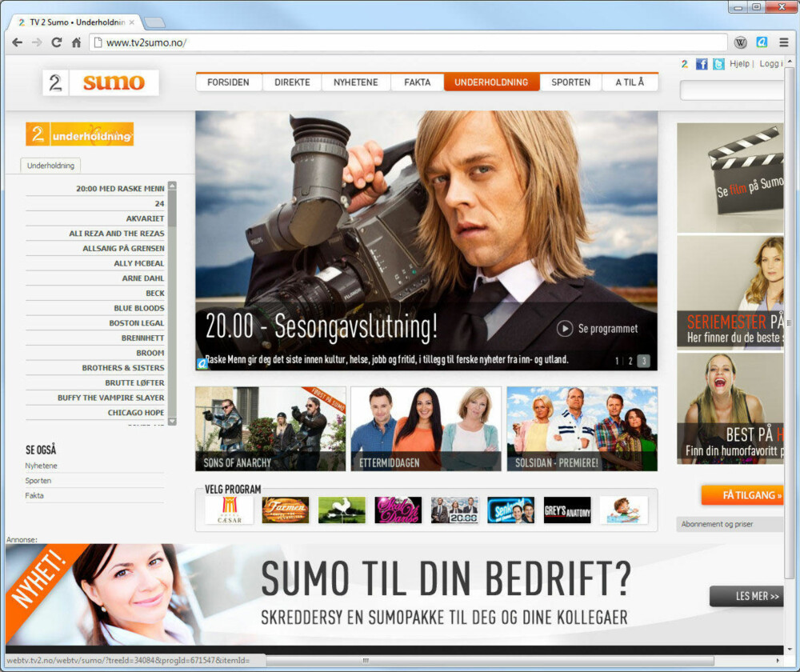Image resolution: width=800 pixels, height=672 pixels.
Task: Select the Farmen programme logo
Action: tap(286, 510)
